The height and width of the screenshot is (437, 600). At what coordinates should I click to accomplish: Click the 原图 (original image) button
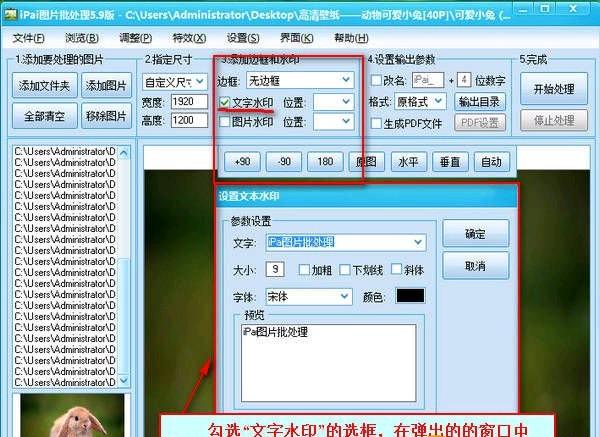[367, 162]
